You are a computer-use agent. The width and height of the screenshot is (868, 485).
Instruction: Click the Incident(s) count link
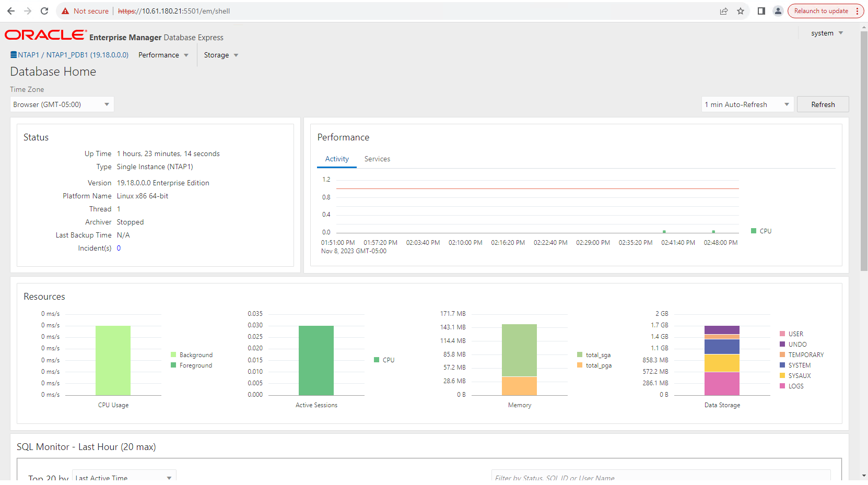[119, 249]
